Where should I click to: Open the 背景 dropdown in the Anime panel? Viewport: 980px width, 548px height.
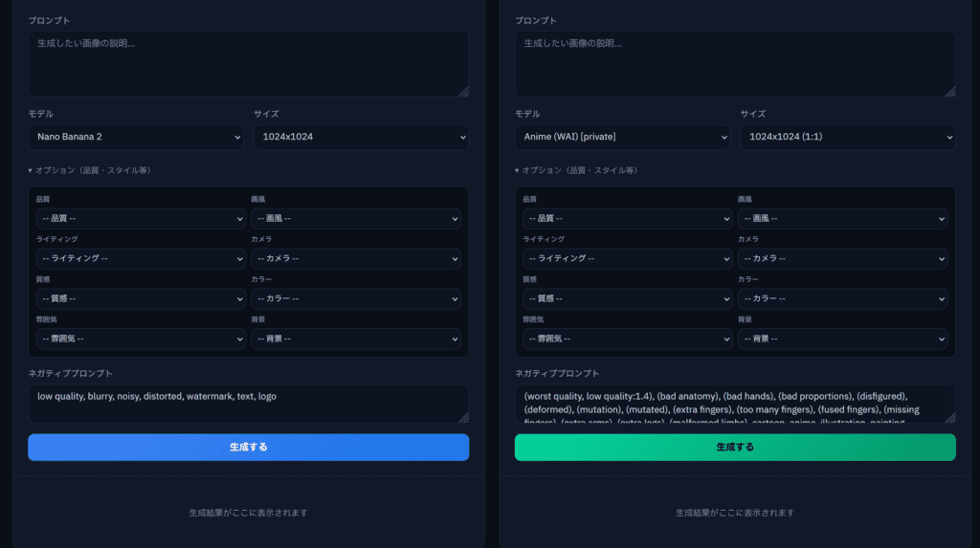point(842,339)
